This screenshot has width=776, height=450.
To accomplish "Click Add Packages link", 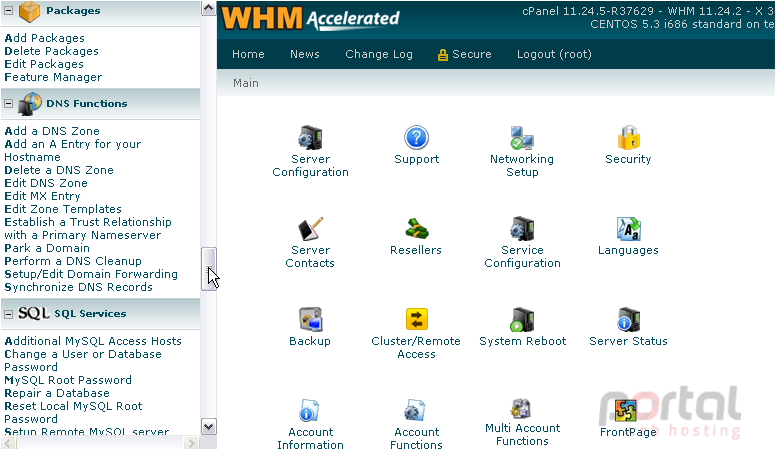I will pos(45,38).
